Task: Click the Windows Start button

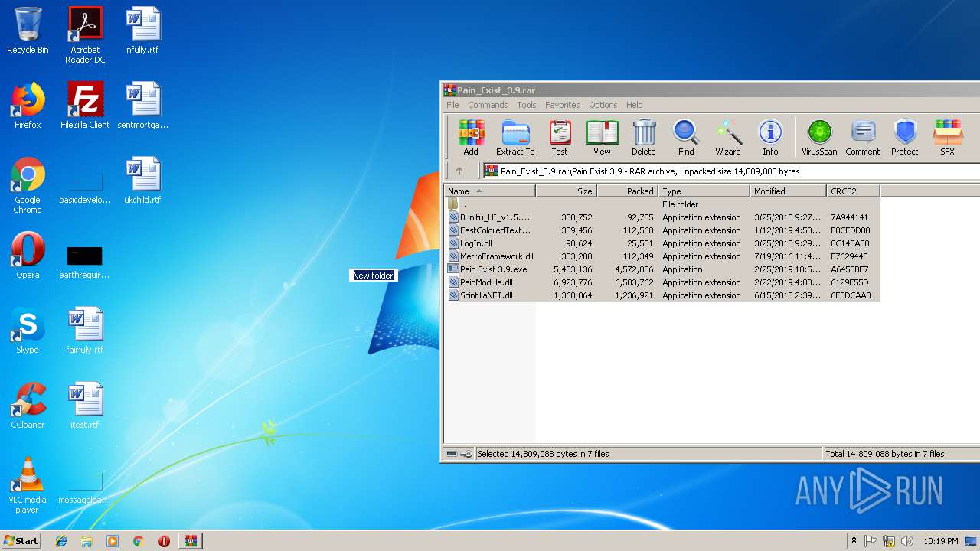Action: (x=21, y=540)
